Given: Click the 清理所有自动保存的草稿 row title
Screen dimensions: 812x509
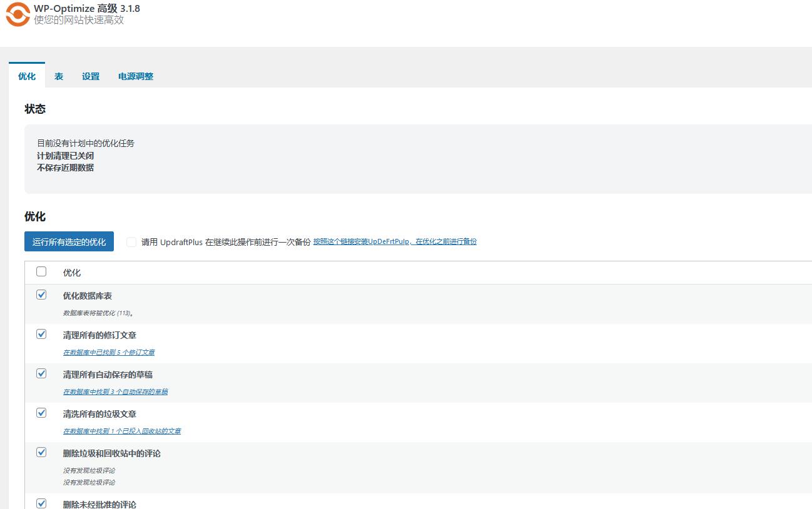Looking at the screenshot, I should click(108, 375).
